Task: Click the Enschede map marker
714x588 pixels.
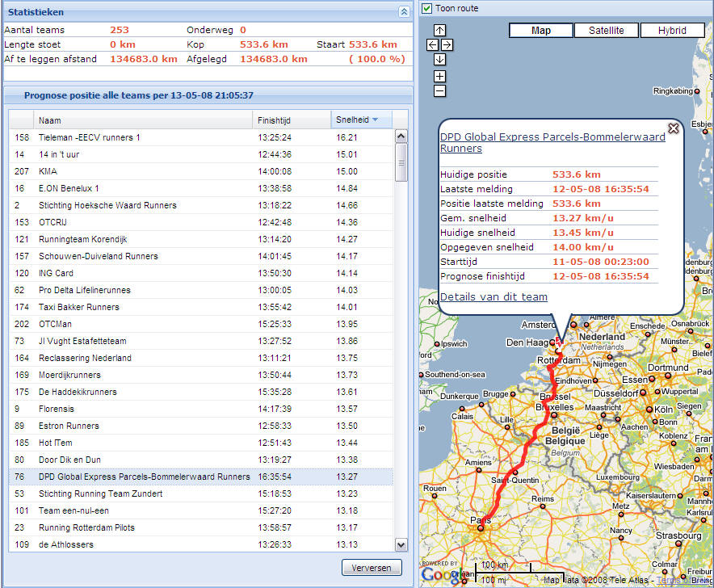Action: [x=648, y=334]
